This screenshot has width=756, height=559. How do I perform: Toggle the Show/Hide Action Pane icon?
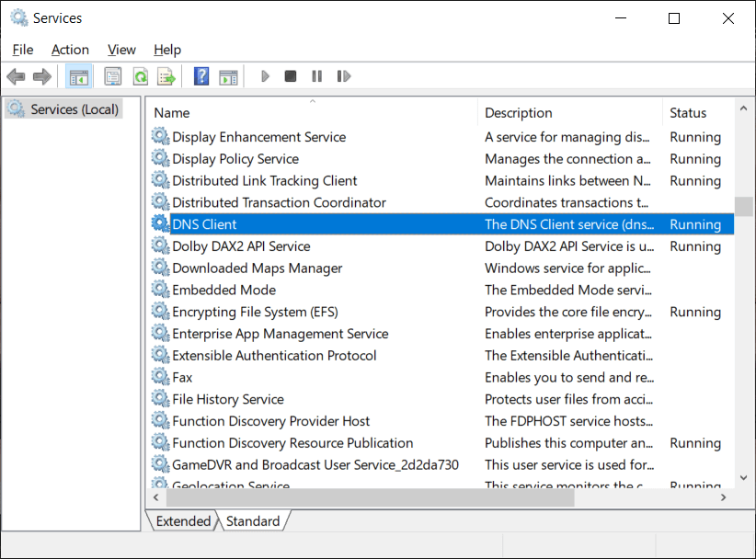pos(228,76)
